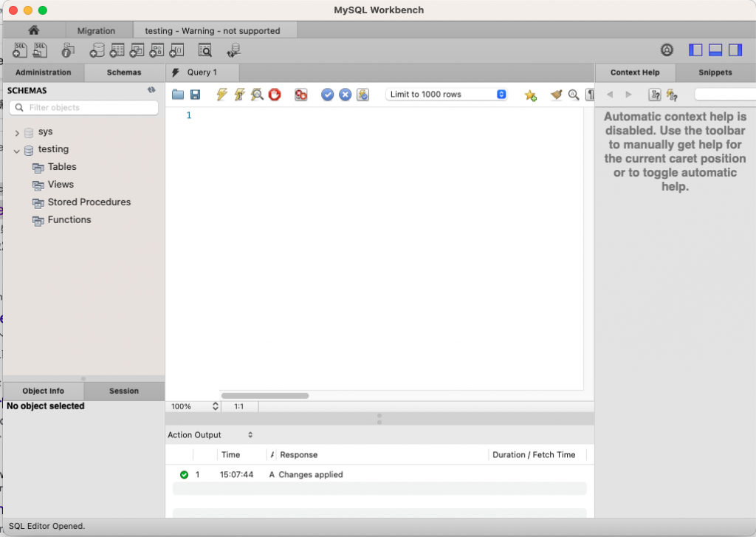756x537 pixels.
Task: Save the script with floppy disk icon
Action: click(195, 94)
